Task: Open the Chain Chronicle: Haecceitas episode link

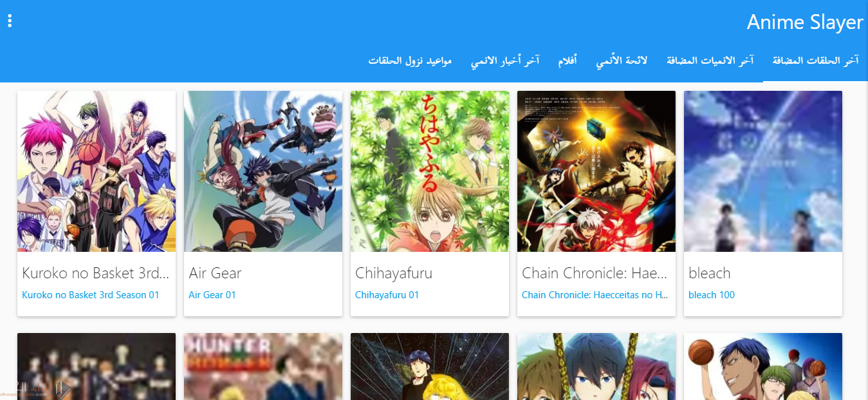Action: tap(596, 295)
